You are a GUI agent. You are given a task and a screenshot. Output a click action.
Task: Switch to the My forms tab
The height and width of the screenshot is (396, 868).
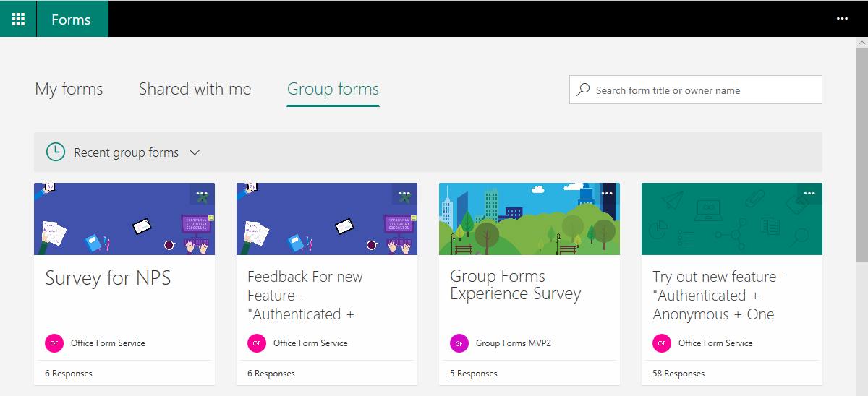[69, 90]
